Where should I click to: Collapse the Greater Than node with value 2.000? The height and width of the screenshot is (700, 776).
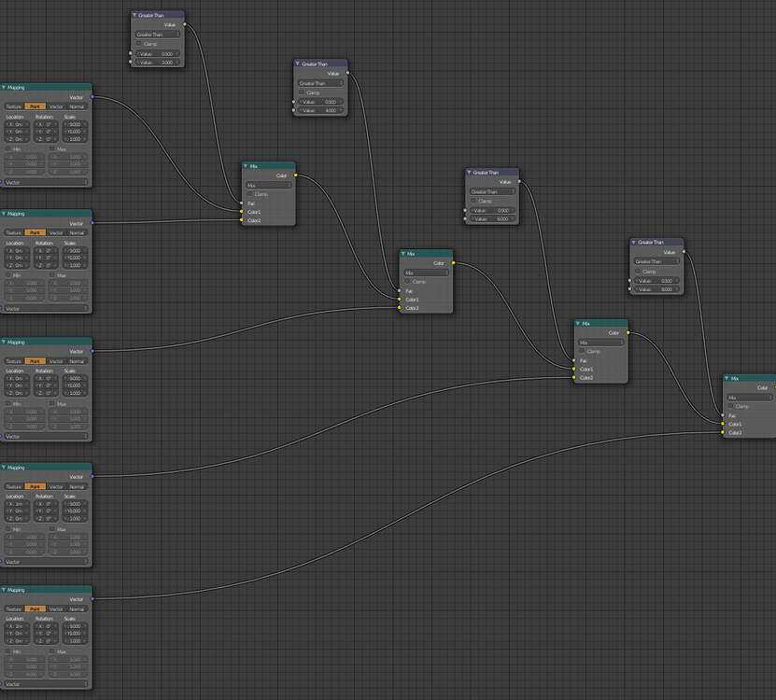point(134,15)
